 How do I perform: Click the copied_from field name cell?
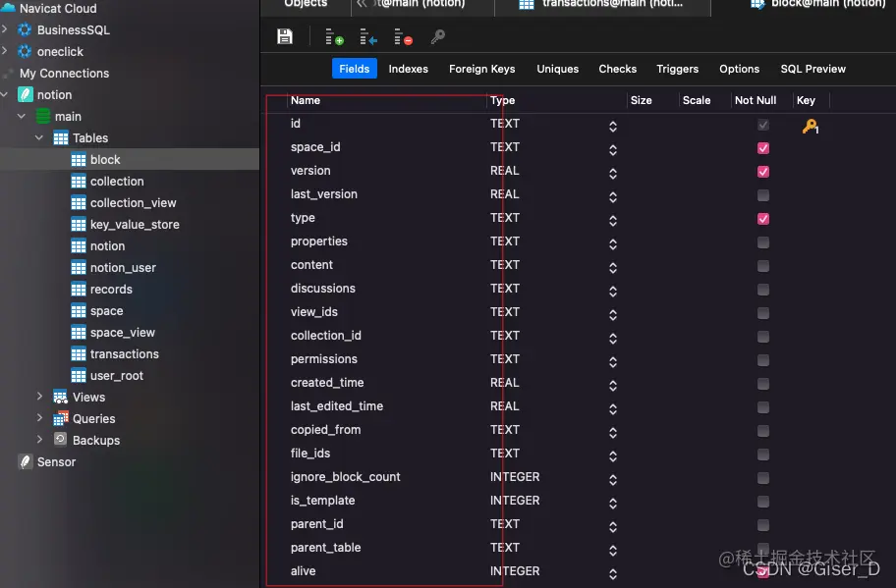[x=326, y=430]
